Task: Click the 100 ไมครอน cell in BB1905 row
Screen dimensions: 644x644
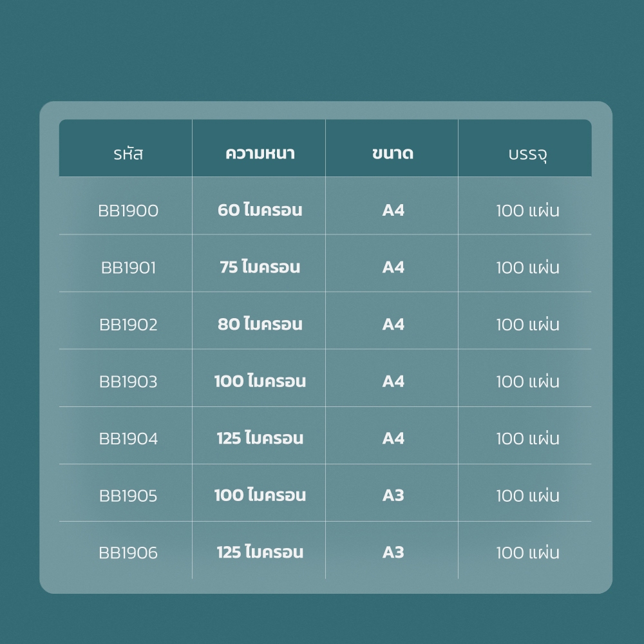Action: (x=260, y=495)
